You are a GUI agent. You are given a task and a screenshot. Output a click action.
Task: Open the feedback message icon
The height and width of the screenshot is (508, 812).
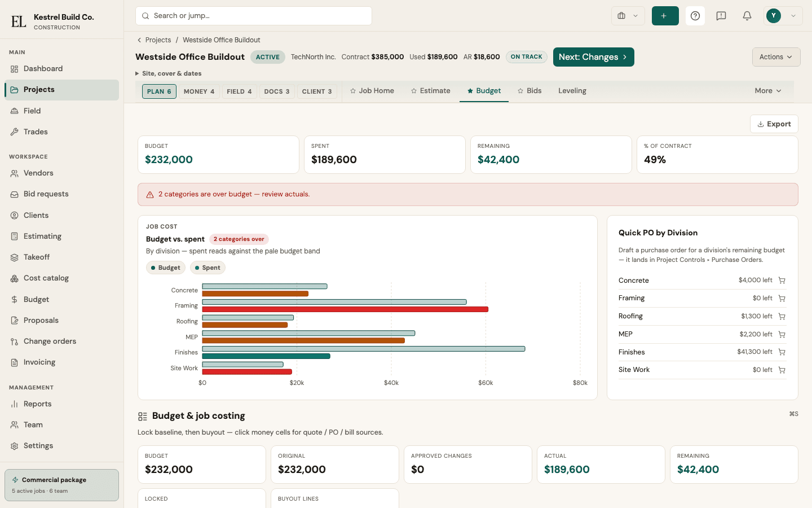click(x=721, y=16)
